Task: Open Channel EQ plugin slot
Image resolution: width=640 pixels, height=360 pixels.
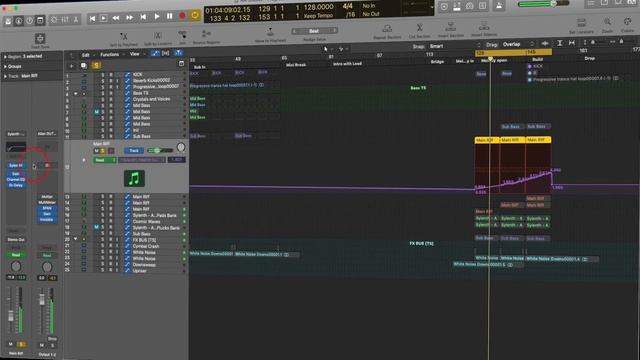Action: point(16,179)
